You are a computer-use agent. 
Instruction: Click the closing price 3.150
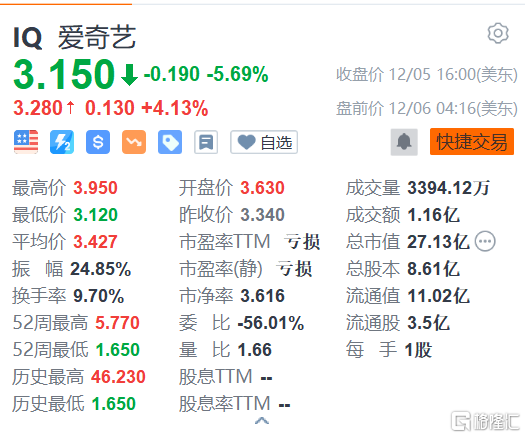point(64,74)
